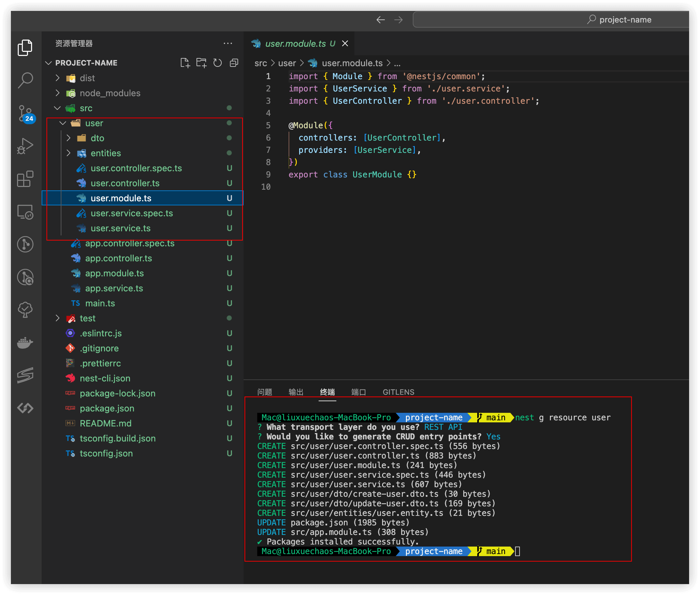Screen dimensions: 700x595
Task: Open user.controller.spec.ts file
Action: [142, 168]
